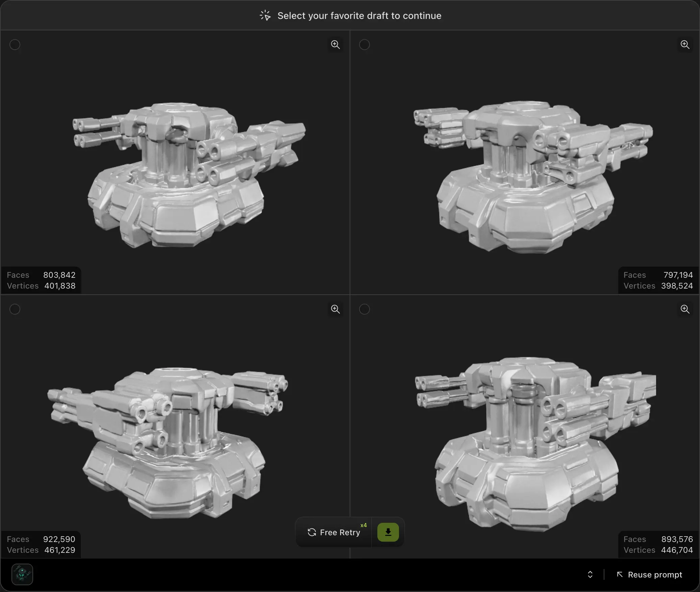This screenshot has height=592, width=700.
Task: Click the retry refresh icon inside Free Retry
Action: pyautogui.click(x=311, y=532)
